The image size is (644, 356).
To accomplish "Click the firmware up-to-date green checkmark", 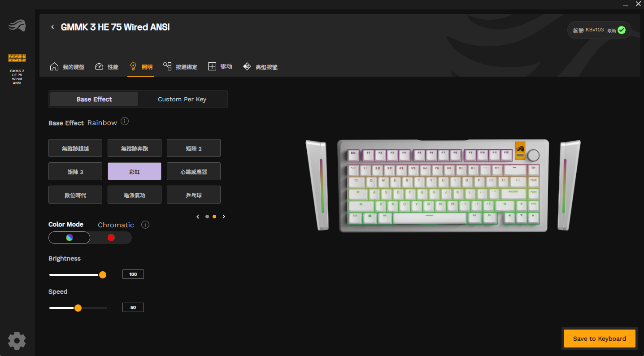I will pyautogui.click(x=622, y=30).
